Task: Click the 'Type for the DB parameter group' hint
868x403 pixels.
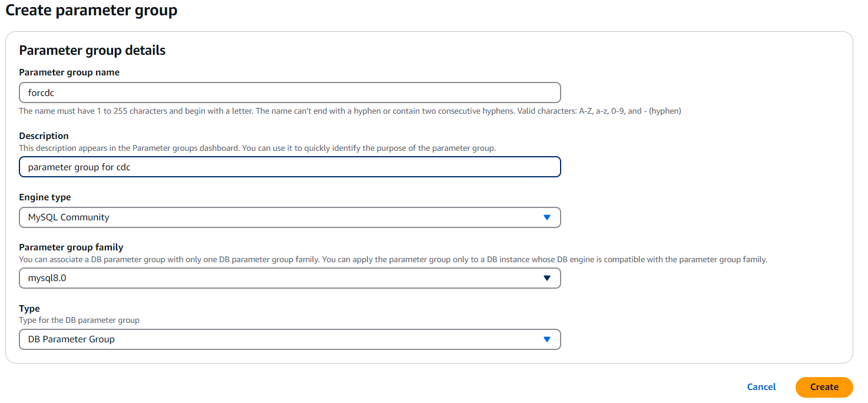Action: coord(79,321)
